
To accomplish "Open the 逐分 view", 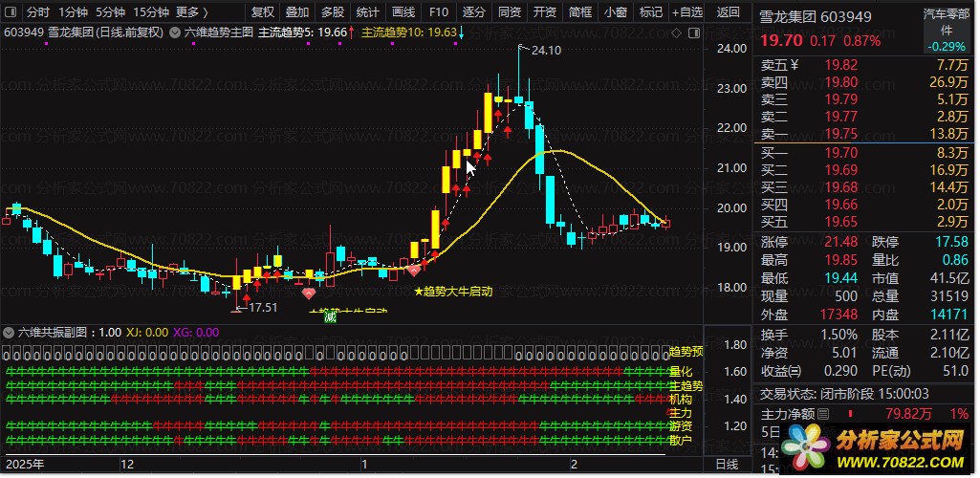I will tap(474, 11).
